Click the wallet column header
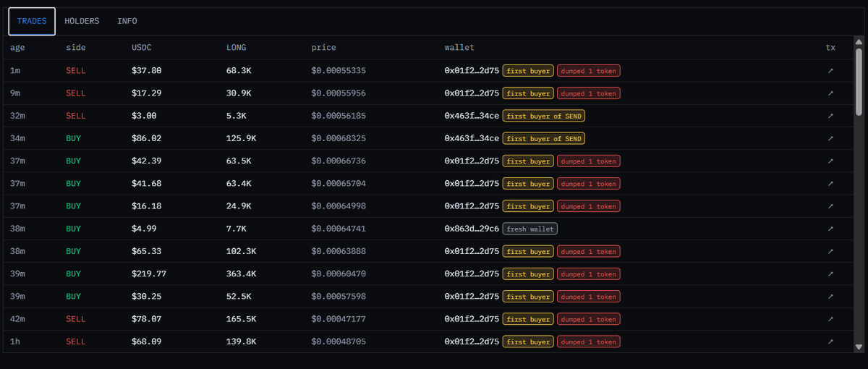Screen dimensions: 868x369 459,48
